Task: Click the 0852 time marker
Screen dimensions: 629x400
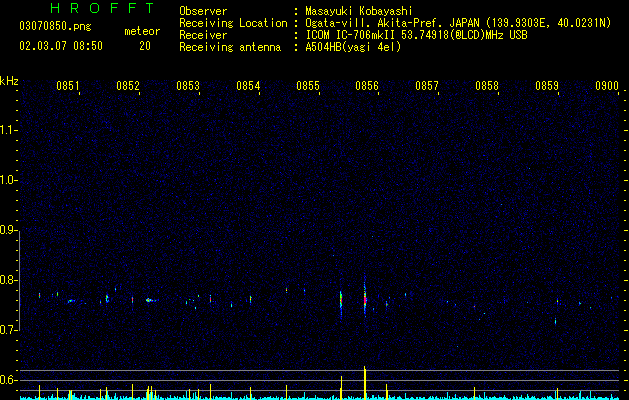Action: (128, 86)
